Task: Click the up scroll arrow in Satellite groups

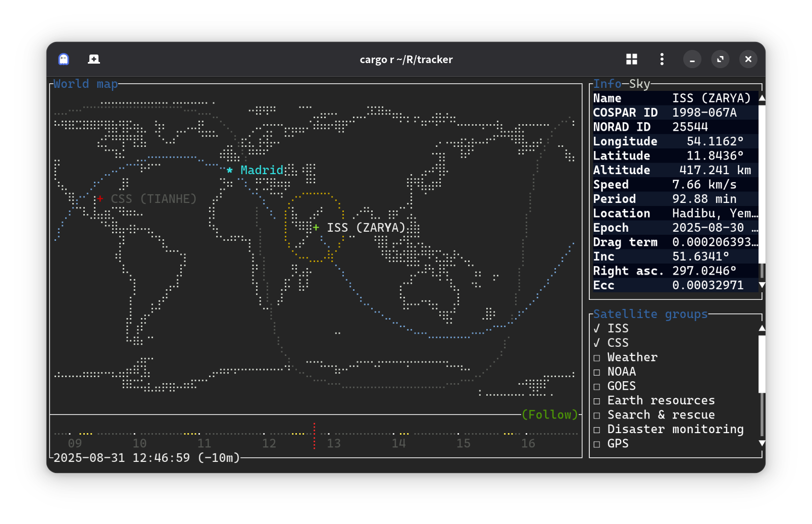Action: point(762,329)
